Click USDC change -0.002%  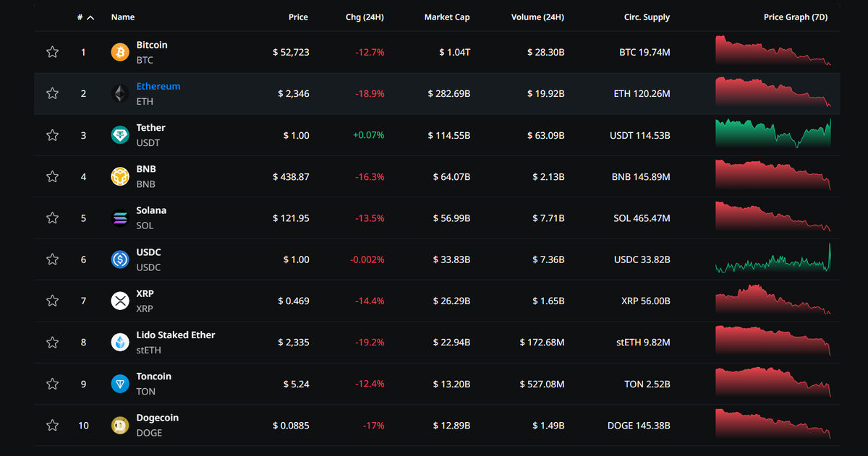point(367,259)
